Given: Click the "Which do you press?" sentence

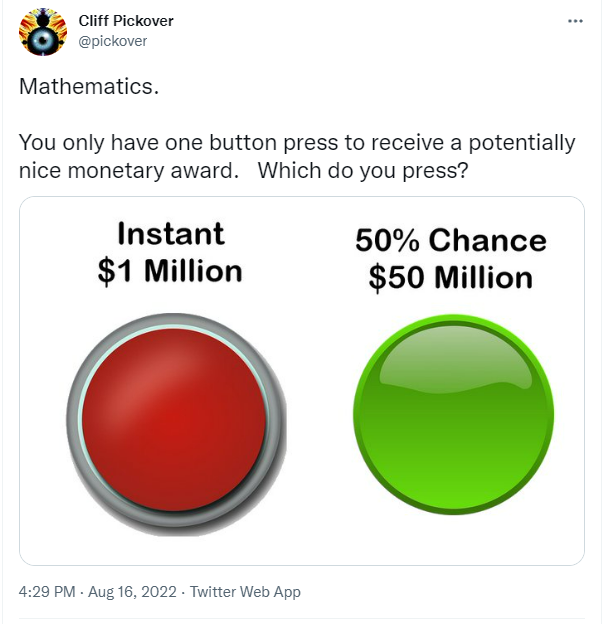Looking at the screenshot, I should coord(363,171).
